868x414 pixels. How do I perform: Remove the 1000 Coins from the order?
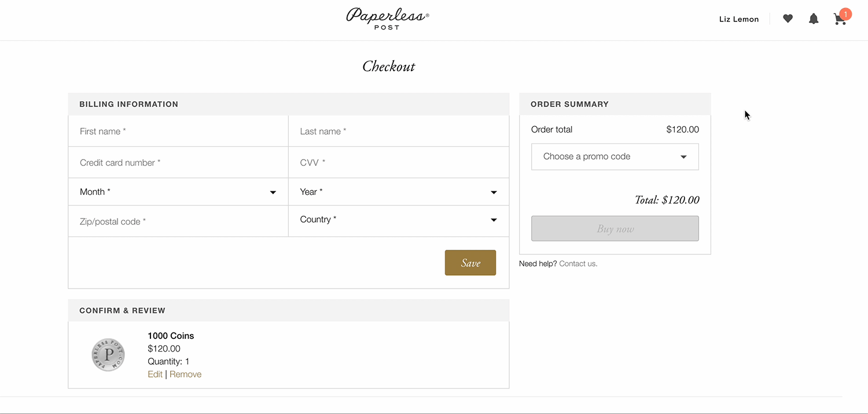185,374
